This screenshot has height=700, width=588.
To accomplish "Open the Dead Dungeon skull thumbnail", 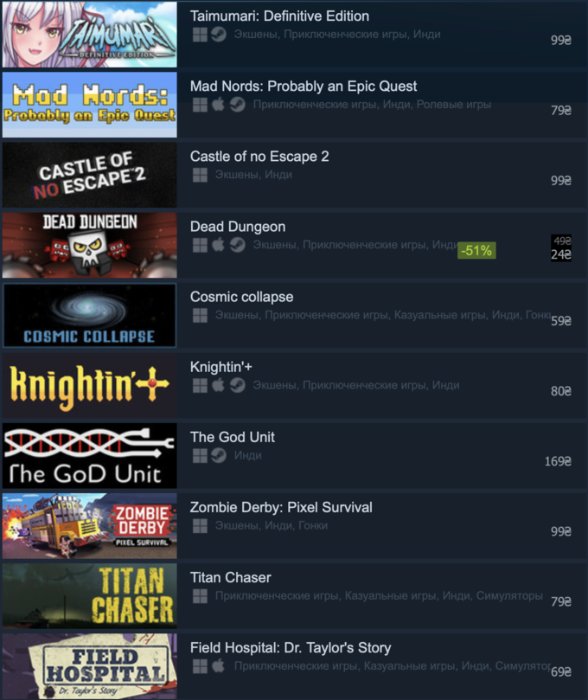I will pyautogui.click(x=90, y=245).
